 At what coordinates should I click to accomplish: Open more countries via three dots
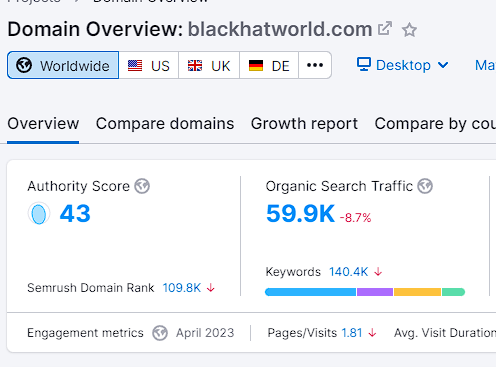click(315, 65)
